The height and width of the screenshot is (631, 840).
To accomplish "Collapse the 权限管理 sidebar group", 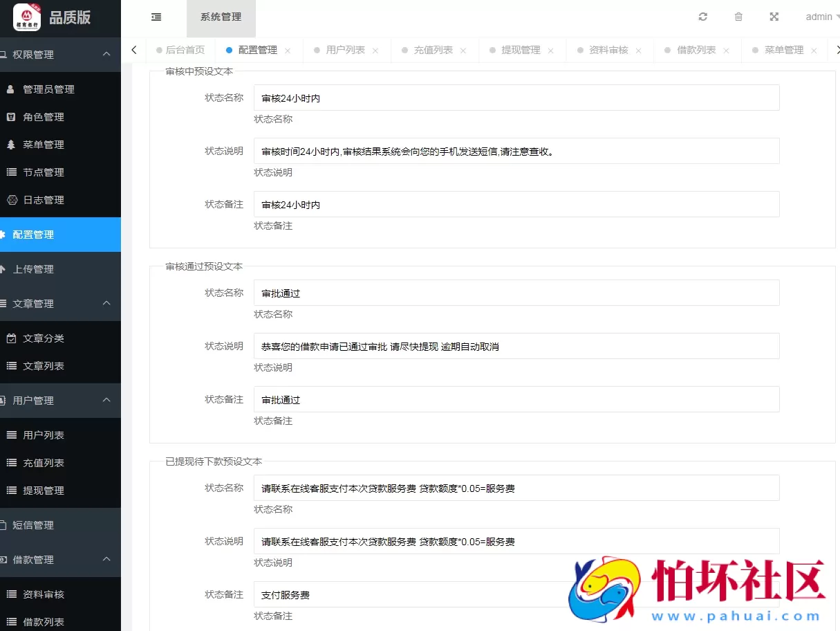I will coord(106,54).
